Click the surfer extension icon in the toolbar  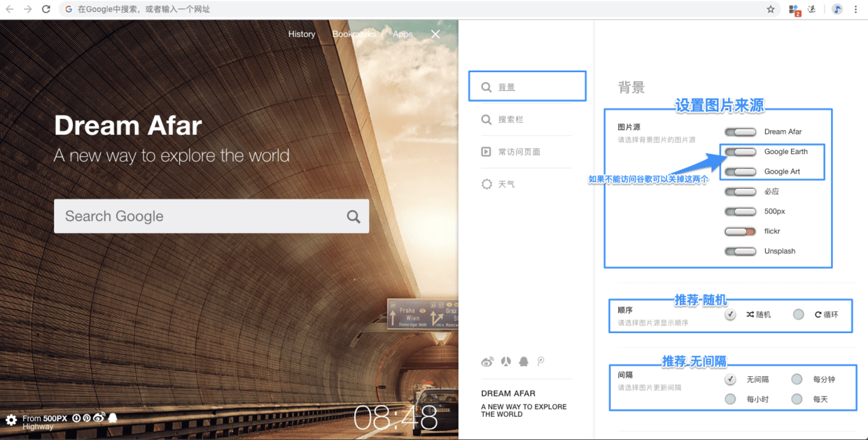click(x=812, y=9)
